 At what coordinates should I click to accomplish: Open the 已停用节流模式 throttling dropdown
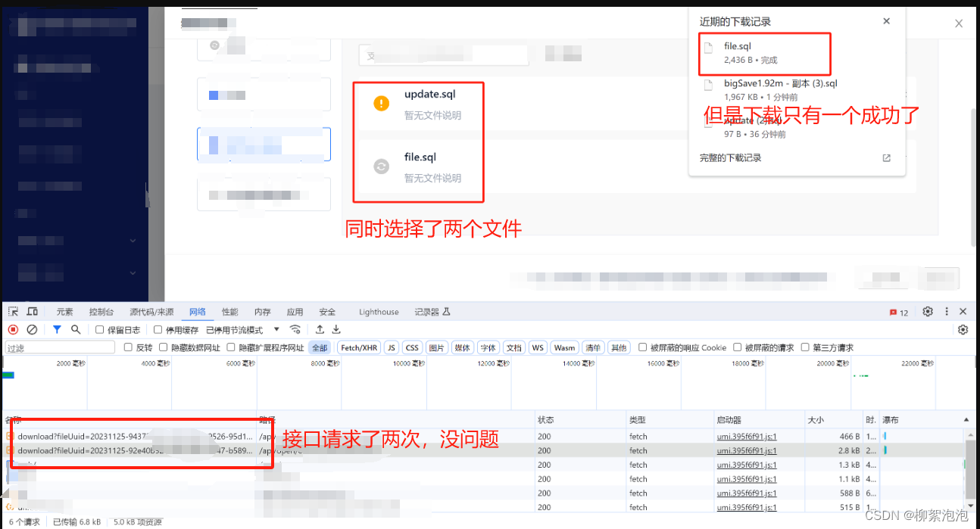(x=243, y=330)
